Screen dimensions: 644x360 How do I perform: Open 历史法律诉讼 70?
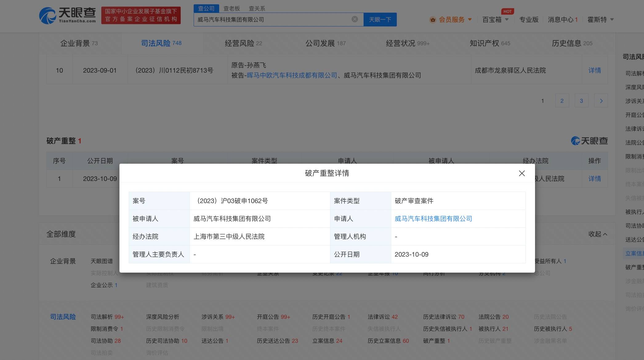444,317
